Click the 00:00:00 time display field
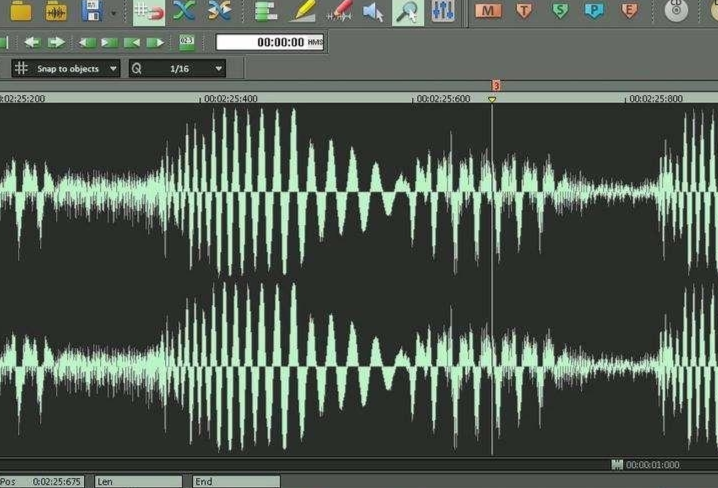Viewport: 718px width, 488px height. pyautogui.click(x=269, y=42)
